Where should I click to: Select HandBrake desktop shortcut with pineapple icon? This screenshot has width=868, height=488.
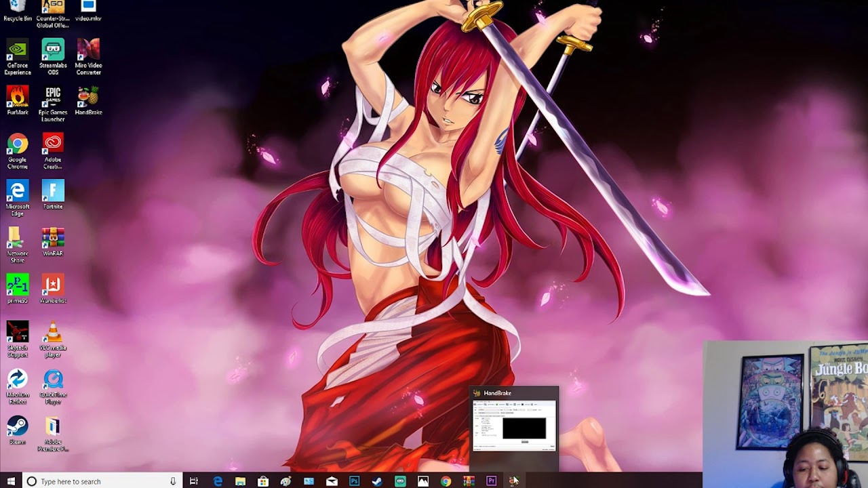(88, 100)
